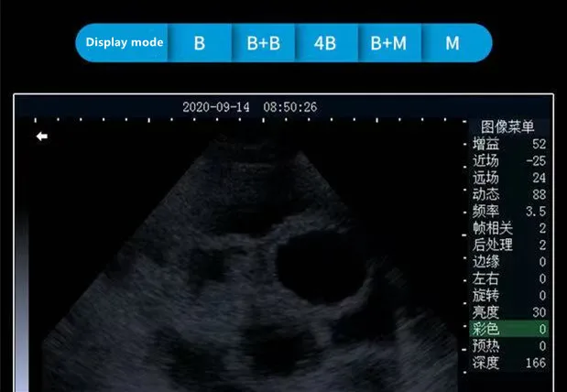Click the white left arrow icon
The width and height of the screenshot is (567, 392).
click(41, 136)
